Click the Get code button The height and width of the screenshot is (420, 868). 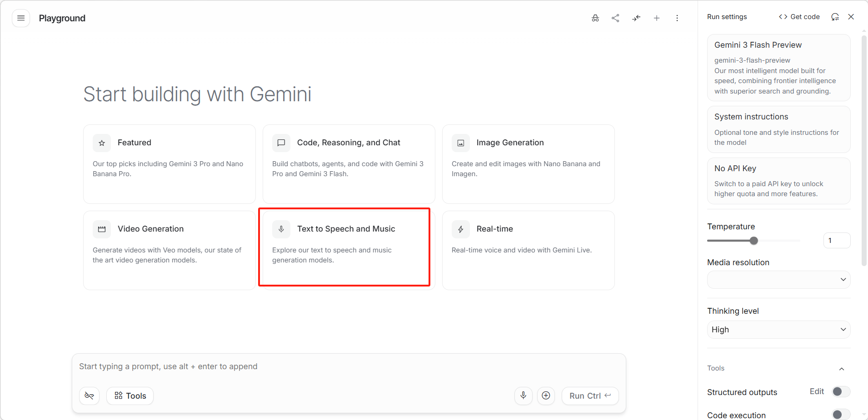click(799, 17)
